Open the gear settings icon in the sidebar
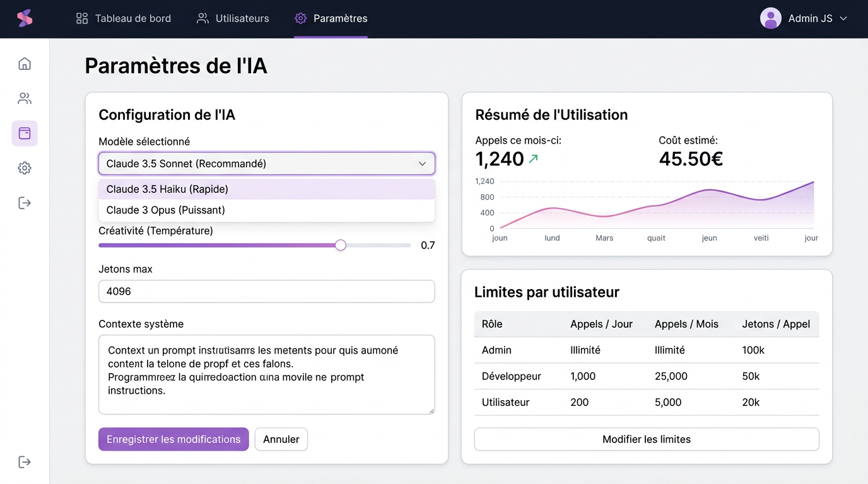 point(25,168)
